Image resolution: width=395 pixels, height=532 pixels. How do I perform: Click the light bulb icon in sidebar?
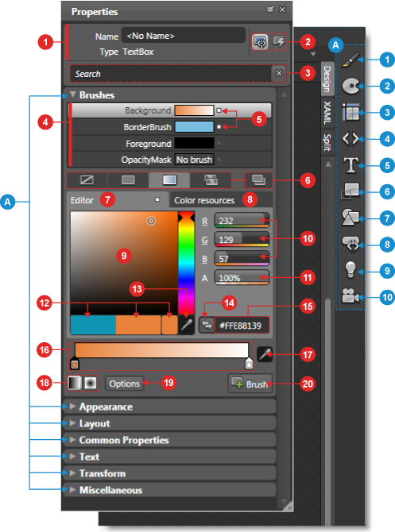point(350,270)
